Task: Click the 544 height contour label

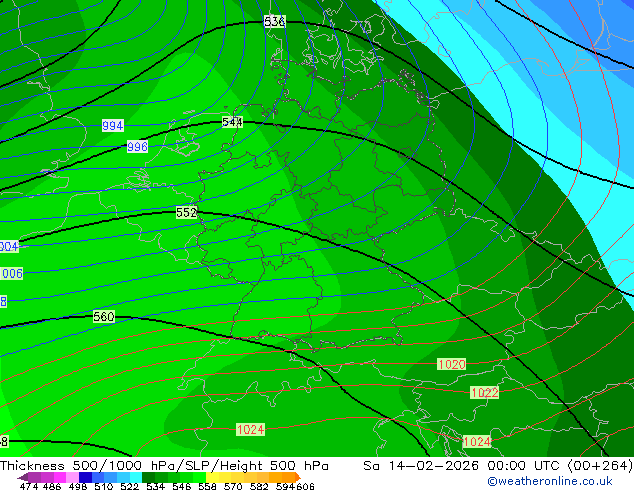Action: (232, 122)
